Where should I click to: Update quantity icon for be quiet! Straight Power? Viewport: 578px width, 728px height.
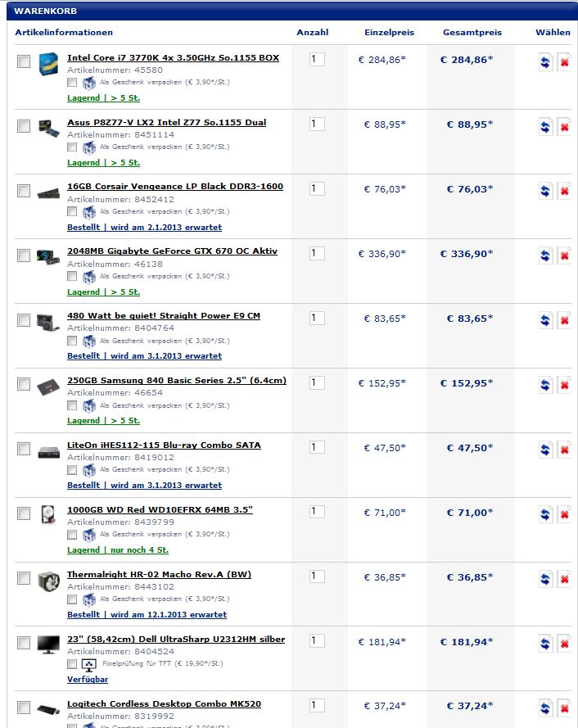545,320
